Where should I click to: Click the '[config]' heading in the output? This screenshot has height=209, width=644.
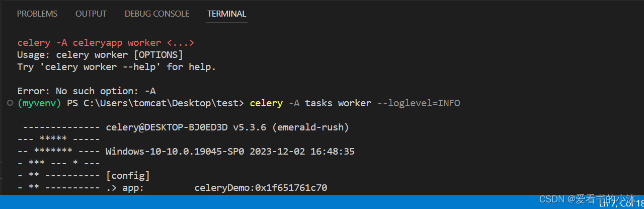(128, 176)
